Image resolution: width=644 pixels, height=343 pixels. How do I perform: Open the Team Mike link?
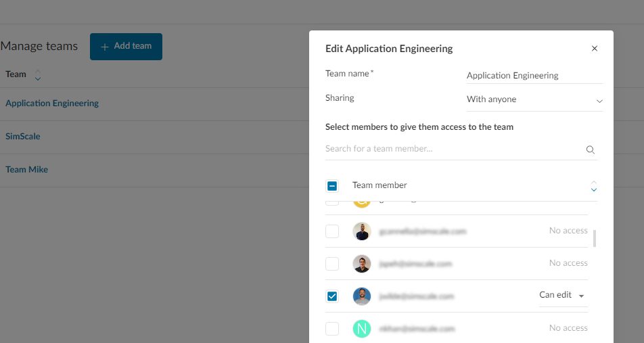click(26, 169)
